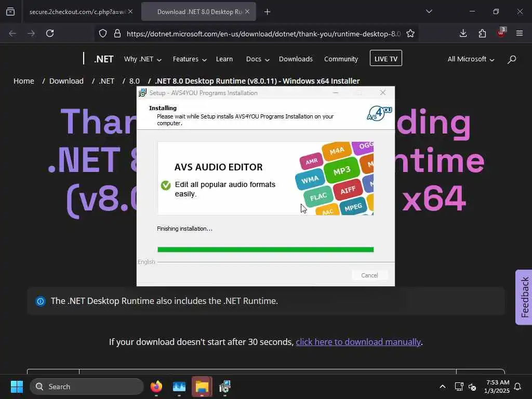Click the Cancel button in the installer
This screenshot has height=399, width=532.
(369, 275)
